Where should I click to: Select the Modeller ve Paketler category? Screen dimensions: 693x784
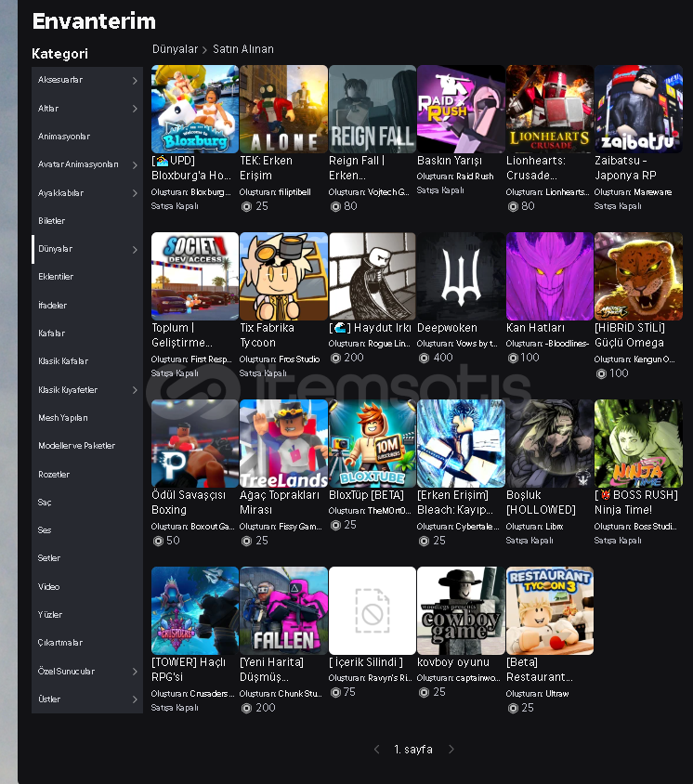click(87, 446)
